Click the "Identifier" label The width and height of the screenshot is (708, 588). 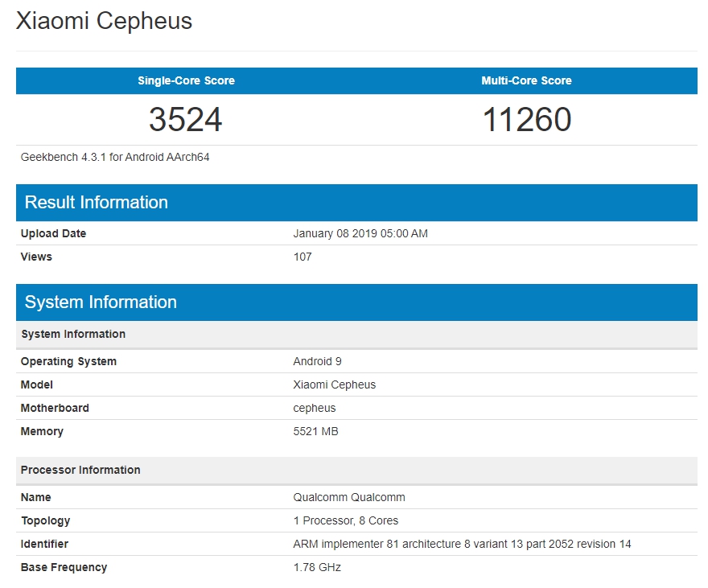(x=44, y=544)
